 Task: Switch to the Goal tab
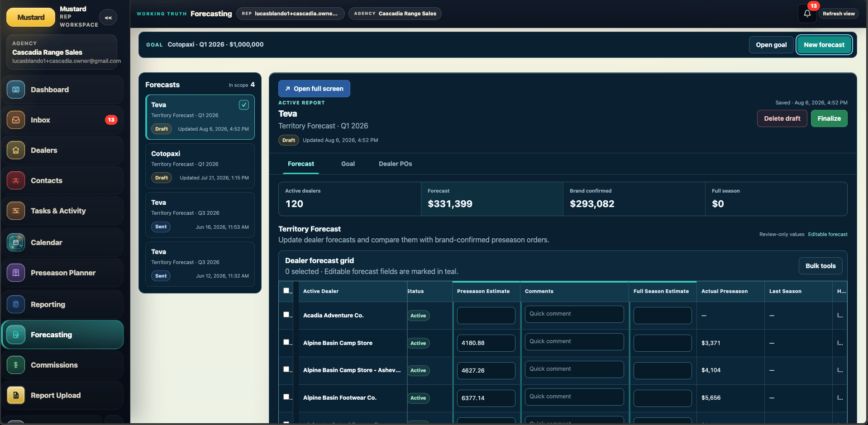pos(348,164)
